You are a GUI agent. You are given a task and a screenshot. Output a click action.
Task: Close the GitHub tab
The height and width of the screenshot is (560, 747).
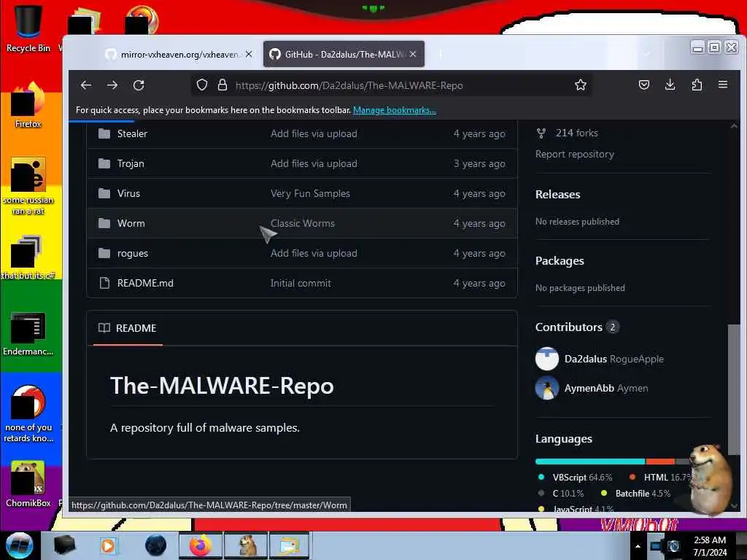pos(413,54)
